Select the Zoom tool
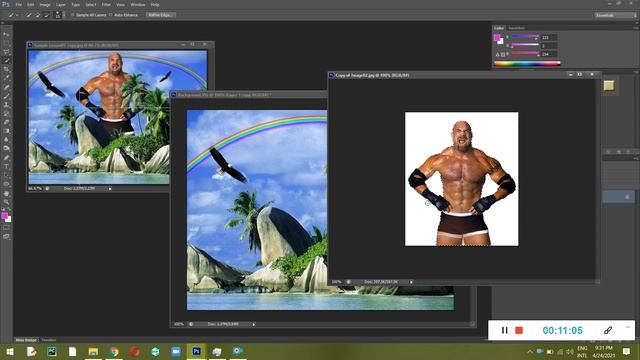Image resolution: width=640 pixels, height=360 pixels. tap(6, 202)
